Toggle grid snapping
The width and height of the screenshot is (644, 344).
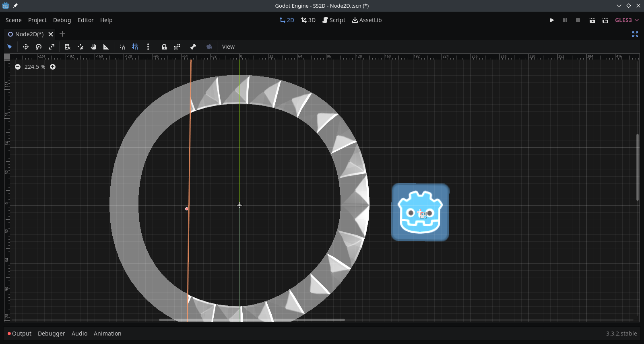135,47
